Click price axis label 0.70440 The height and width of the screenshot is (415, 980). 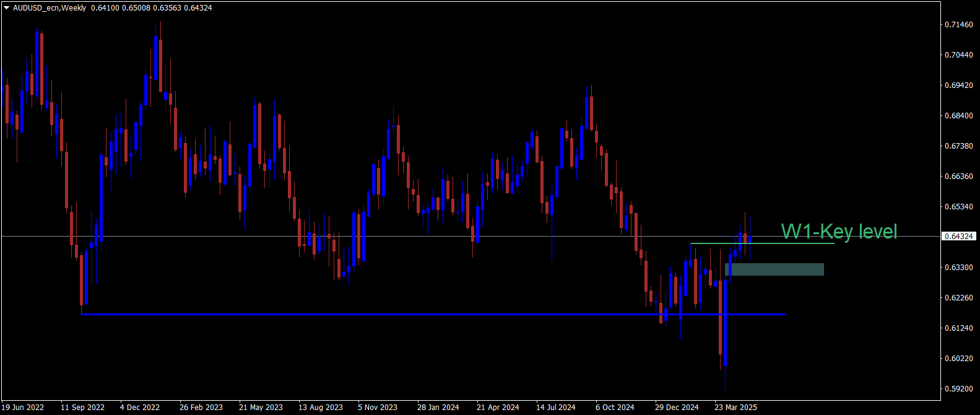click(x=958, y=55)
